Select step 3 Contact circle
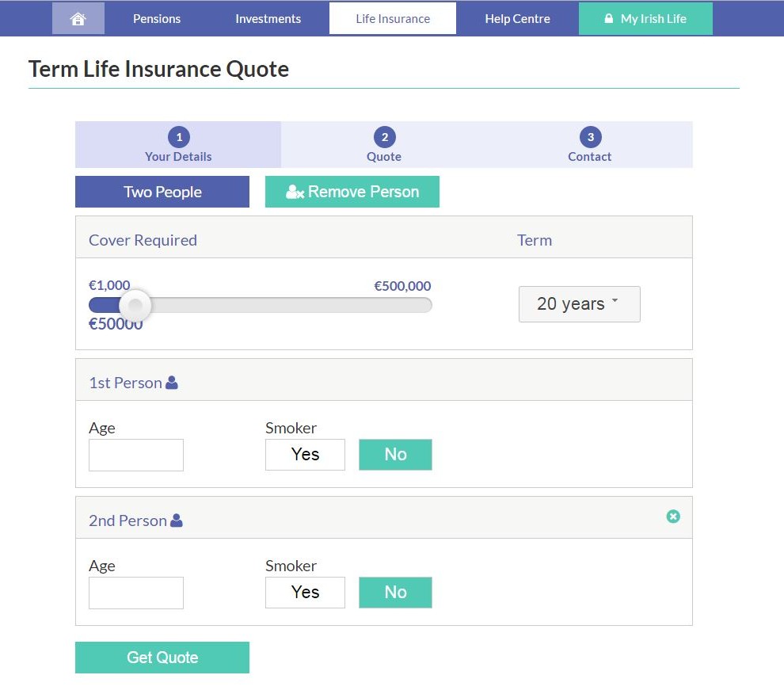Image resolution: width=784 pixels, height=694 pixels. [x=591, y=137]
